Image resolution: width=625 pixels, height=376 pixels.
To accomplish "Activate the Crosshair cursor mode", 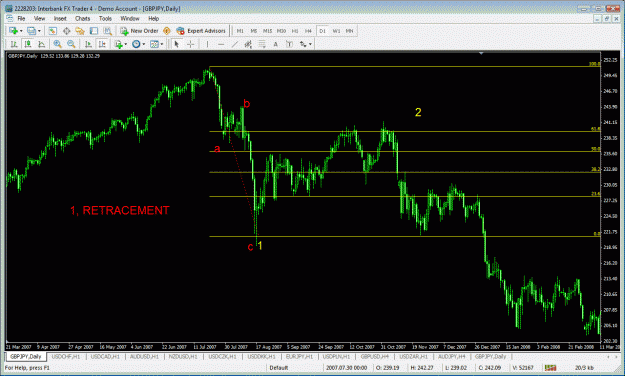I will pos(191,44).
